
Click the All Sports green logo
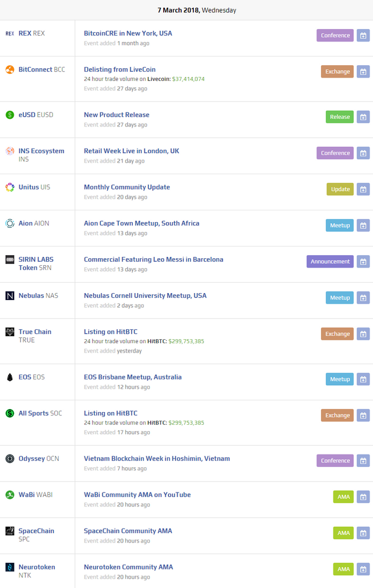click(x=10, y=413)
